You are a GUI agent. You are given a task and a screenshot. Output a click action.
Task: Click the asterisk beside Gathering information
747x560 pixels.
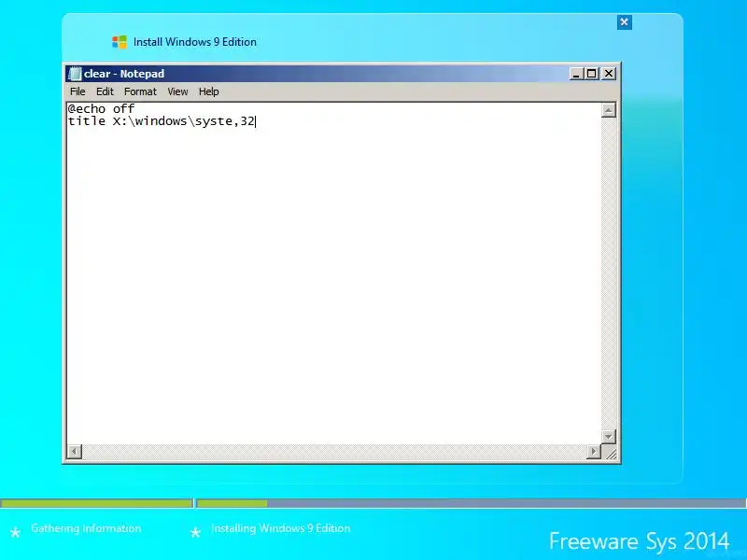tap(15, 532)
